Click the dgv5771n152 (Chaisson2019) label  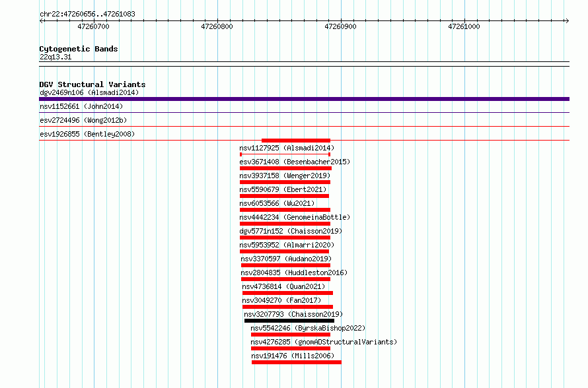[291, 231]
